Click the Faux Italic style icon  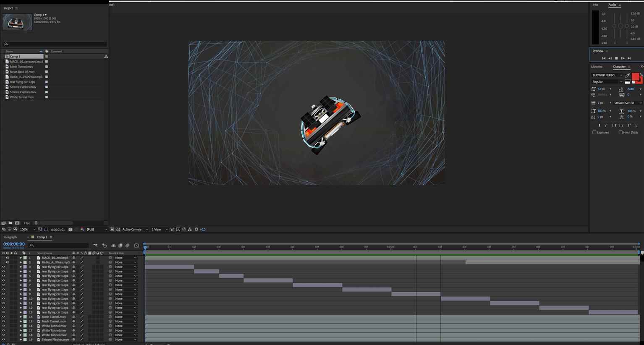606,125
